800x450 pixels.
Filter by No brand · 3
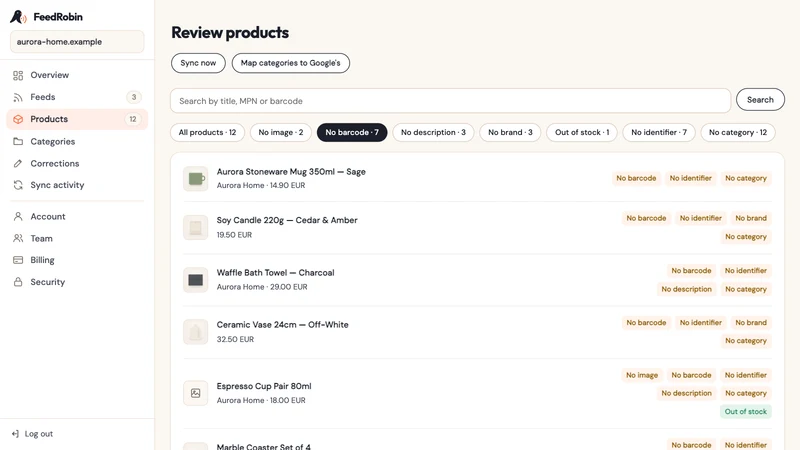[510, 133]
